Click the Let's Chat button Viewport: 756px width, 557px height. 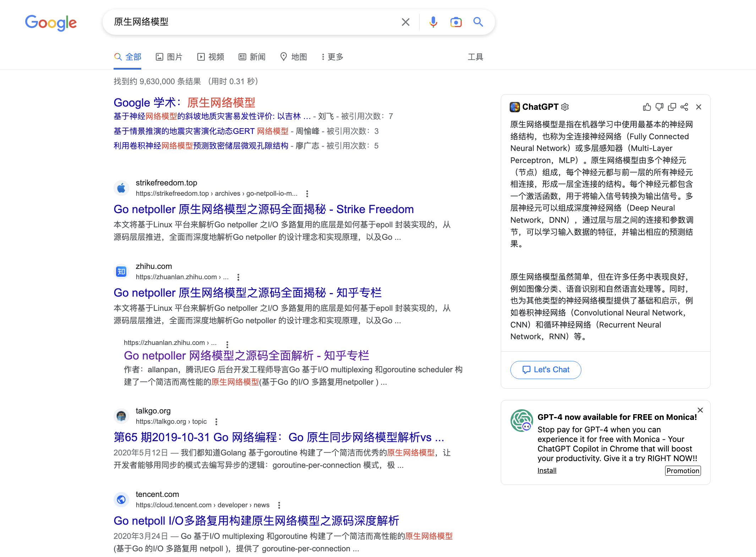(546, 370)
